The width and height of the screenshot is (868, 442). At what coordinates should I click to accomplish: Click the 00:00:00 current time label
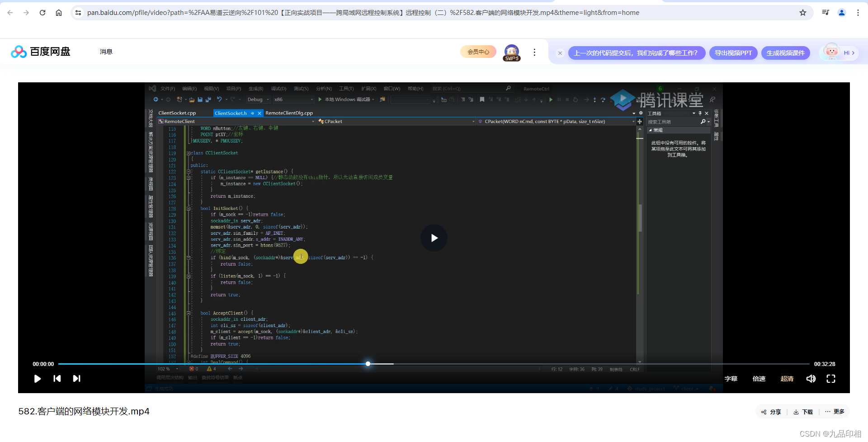click(43, 364)
